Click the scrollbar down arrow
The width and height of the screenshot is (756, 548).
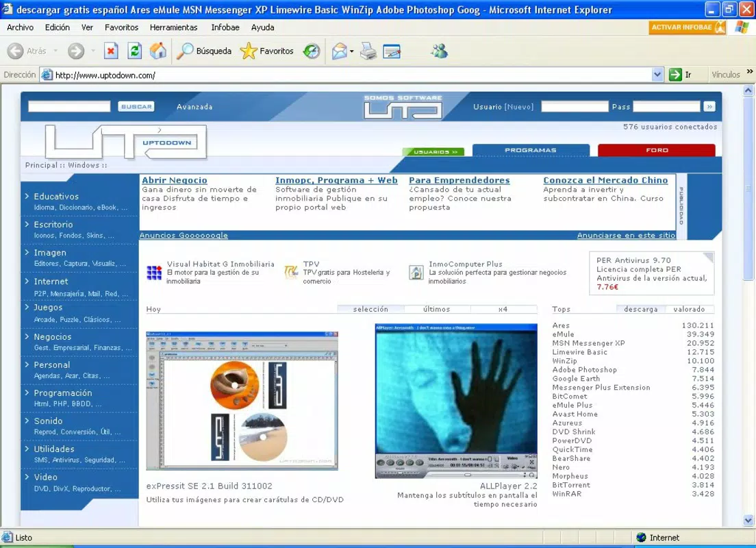(x=748, y=520)
